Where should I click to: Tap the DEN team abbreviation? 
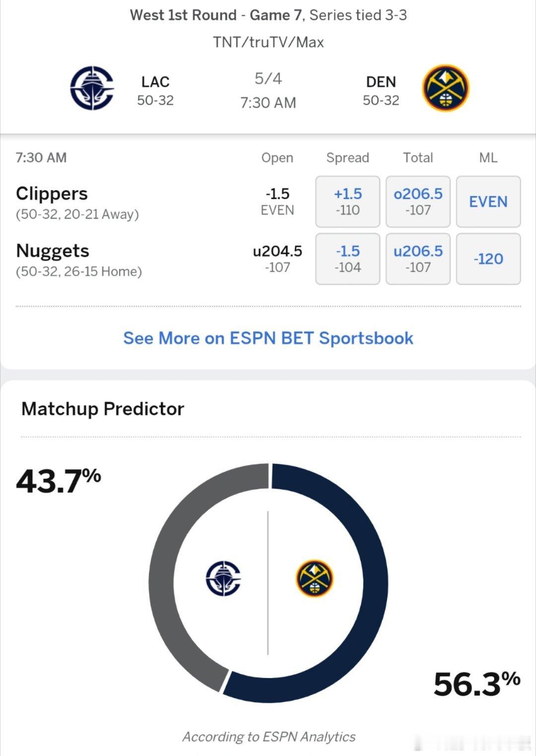click(381, 82)
